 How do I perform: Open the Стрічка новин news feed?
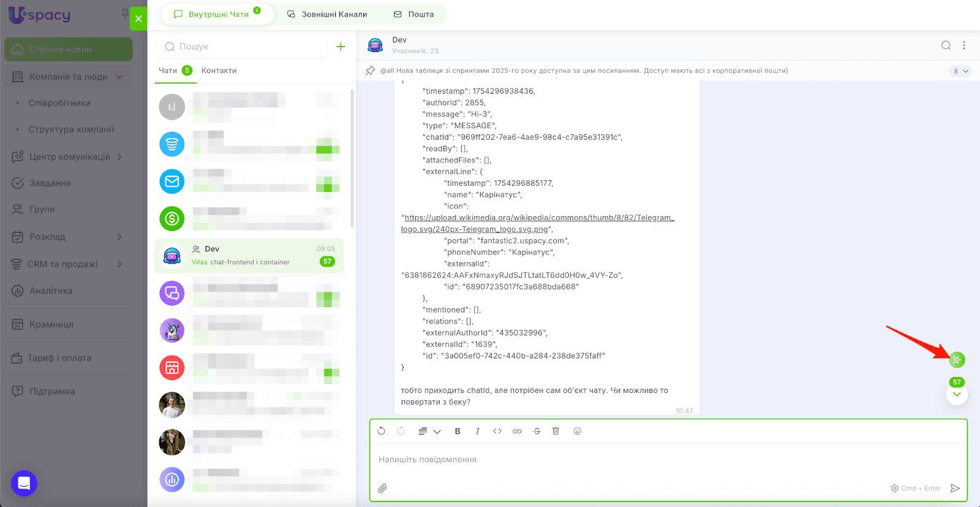[69, 50]
